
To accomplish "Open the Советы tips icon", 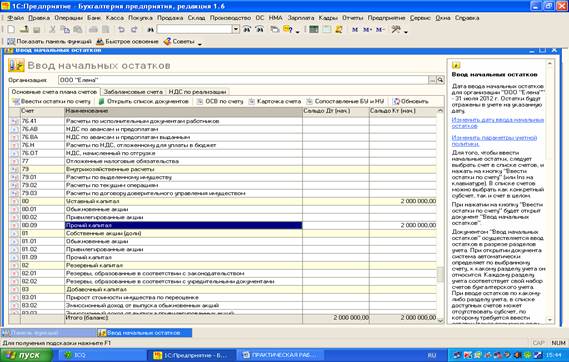I will coord(167,41).
